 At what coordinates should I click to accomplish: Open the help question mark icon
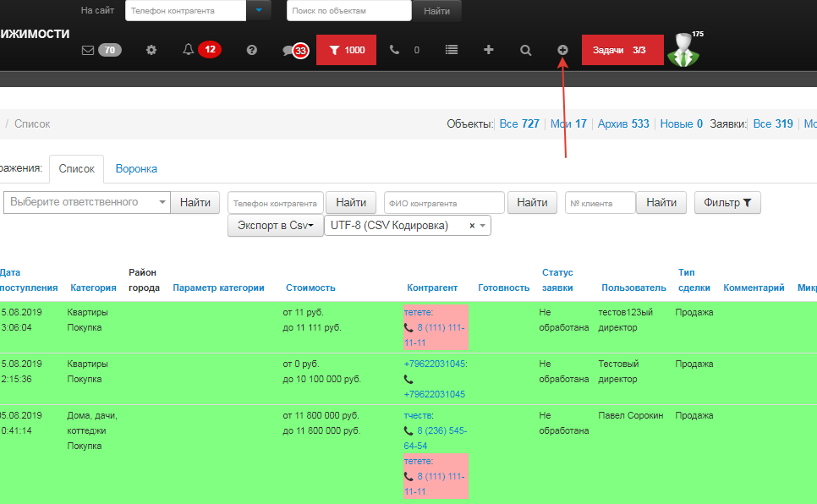coord(252,50)
